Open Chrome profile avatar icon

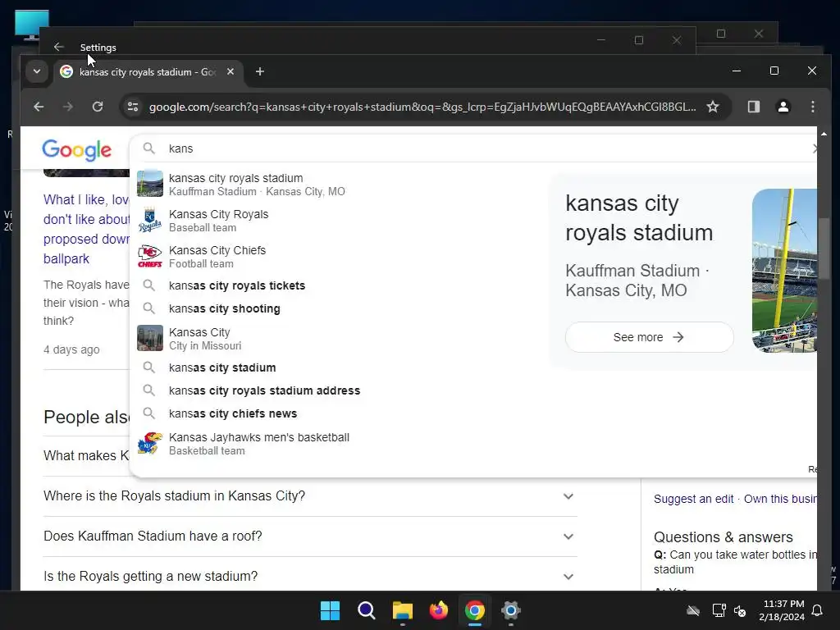click(783, 107)
